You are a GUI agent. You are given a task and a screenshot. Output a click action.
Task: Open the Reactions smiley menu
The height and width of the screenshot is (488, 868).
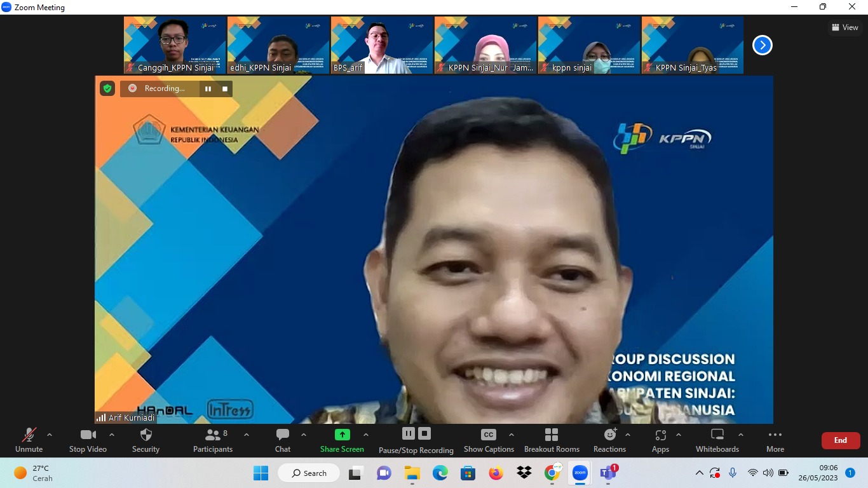pyautogui.click(x=609, y=440)
